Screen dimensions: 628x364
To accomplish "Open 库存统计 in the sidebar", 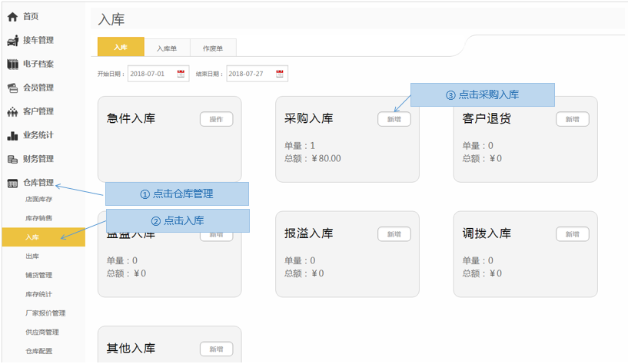I will pyautogui.click(x=38, y=294).
